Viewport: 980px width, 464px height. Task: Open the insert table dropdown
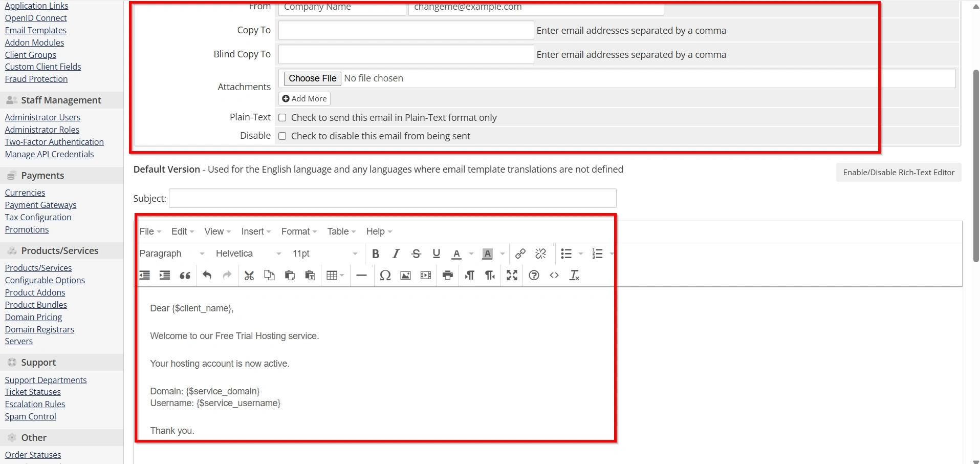click(335, 276)
